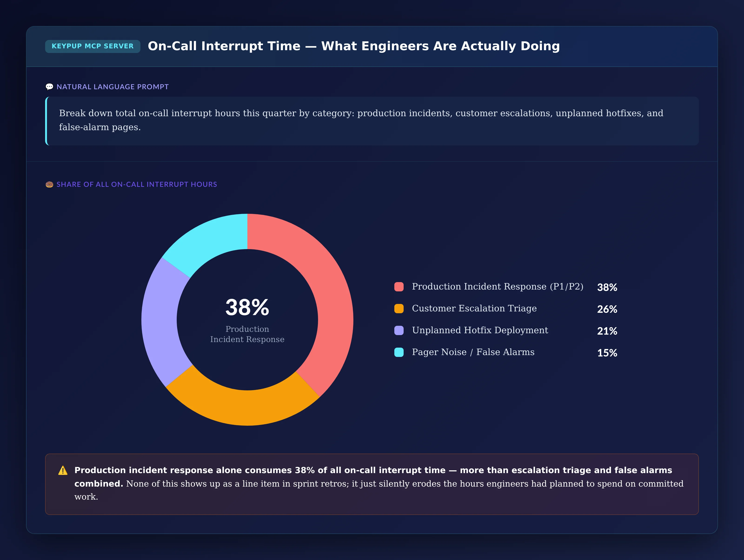Click the 'SHARE OF ALL ON-CALL INTERRUPT HOURS' label
The image size is (744, 560).
pyautogui.click(x=136, y=184)
